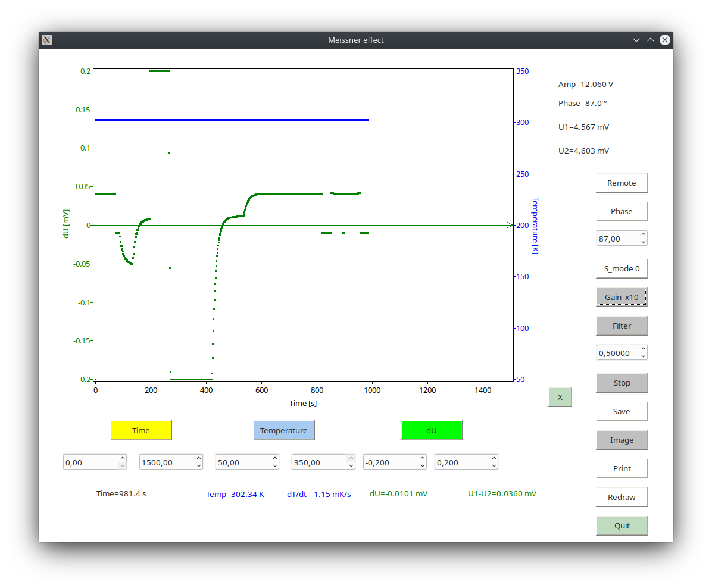Quit the Meissner effect application
Screen dimensions: 712x588
coord(622,526)
